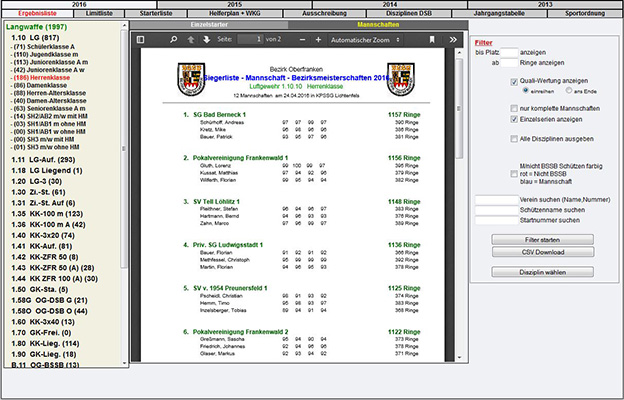Select the einreihen radio button
This screenshot has width=624, height=400.
point(525,90)
